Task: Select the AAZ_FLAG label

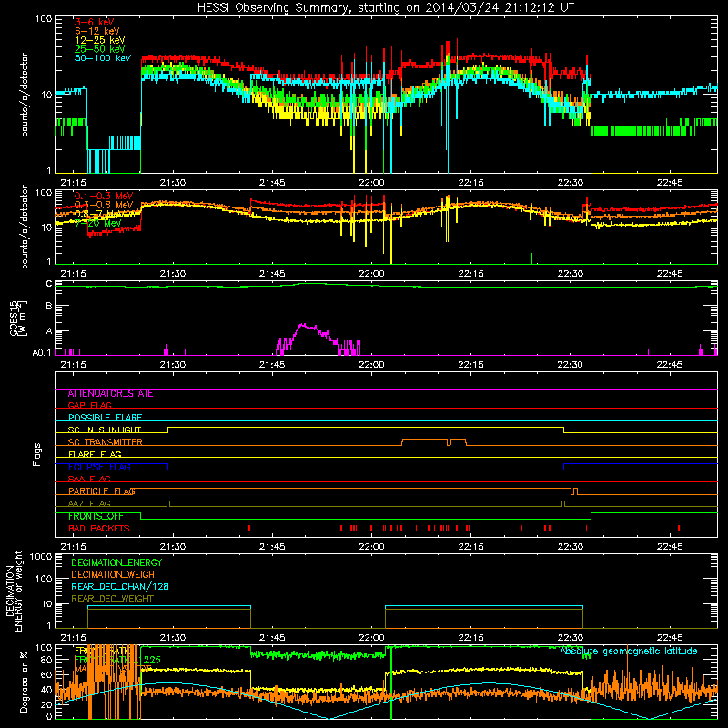Action: click(89, 504)
